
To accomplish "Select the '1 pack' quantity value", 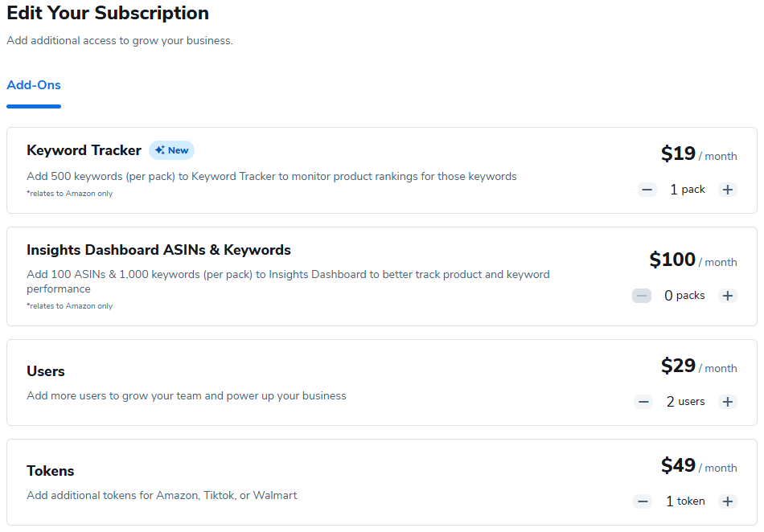I will tap(687, 190).
